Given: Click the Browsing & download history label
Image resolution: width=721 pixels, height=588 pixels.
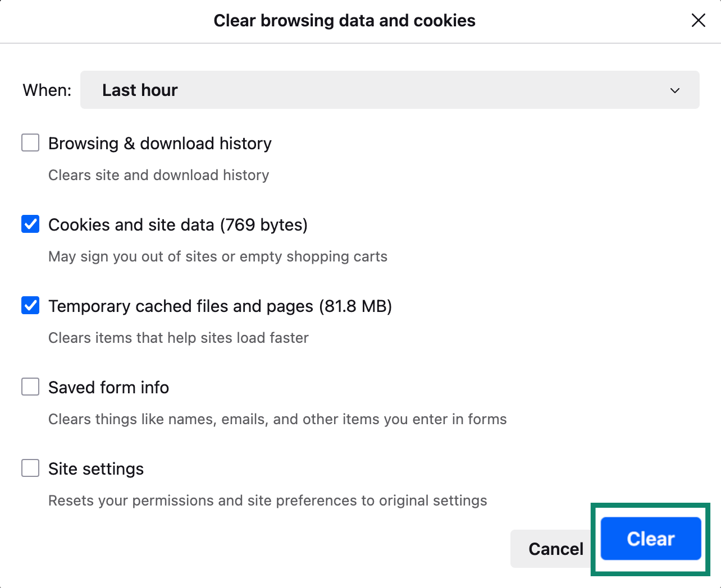Looking at the screenshot, I should tap(159, 143).
